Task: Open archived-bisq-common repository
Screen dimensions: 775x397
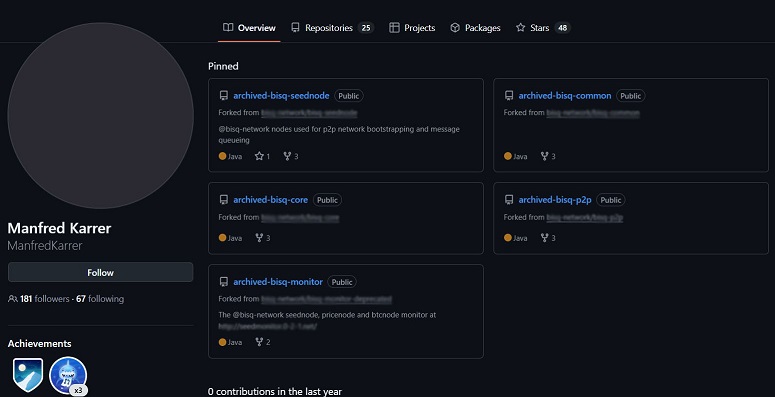Action: (565, 95)
